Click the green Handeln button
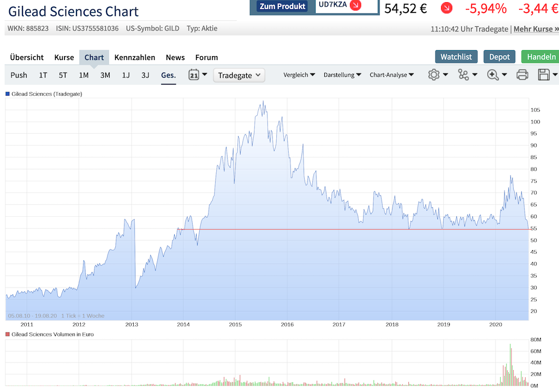Screen dimensions: 559x392 (x=540, y=56)
